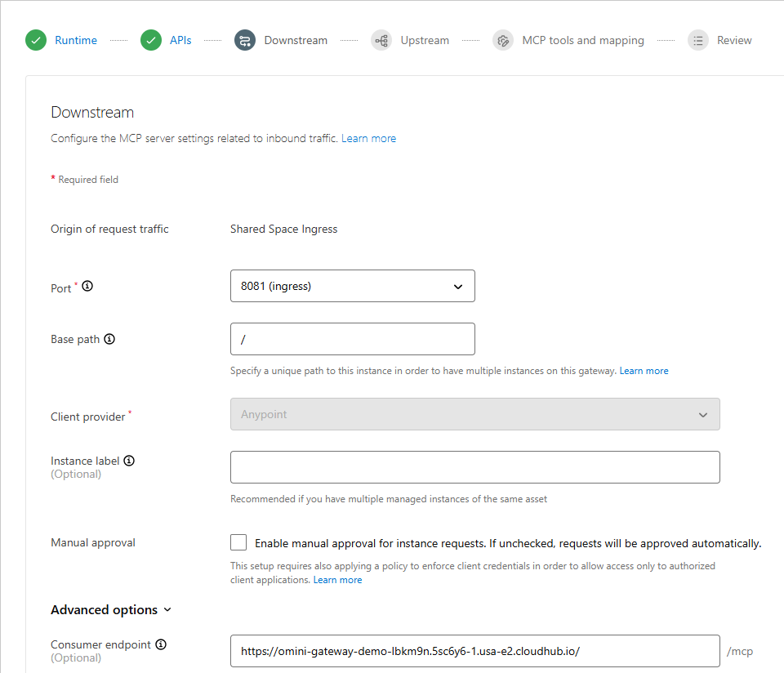Go to the APIs step
Viewport: 784px width, 673px height.
[x=180, y=40]
